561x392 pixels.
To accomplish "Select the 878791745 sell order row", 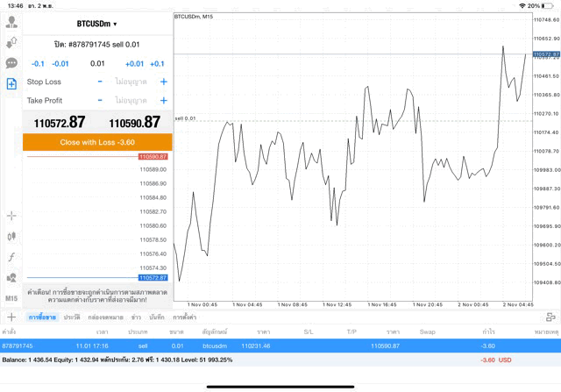I will click(x=263, y=346).
